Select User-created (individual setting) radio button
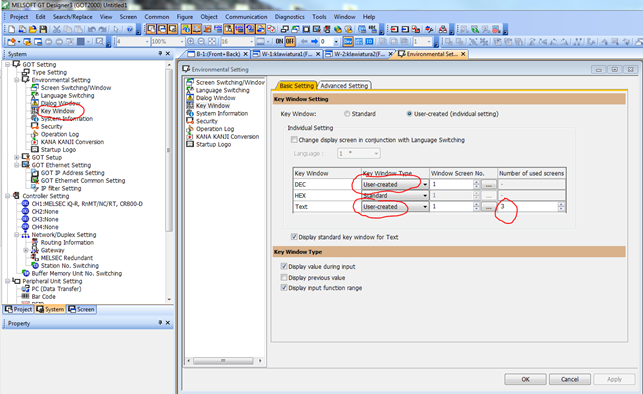The image size is (643, 394). 409,114
